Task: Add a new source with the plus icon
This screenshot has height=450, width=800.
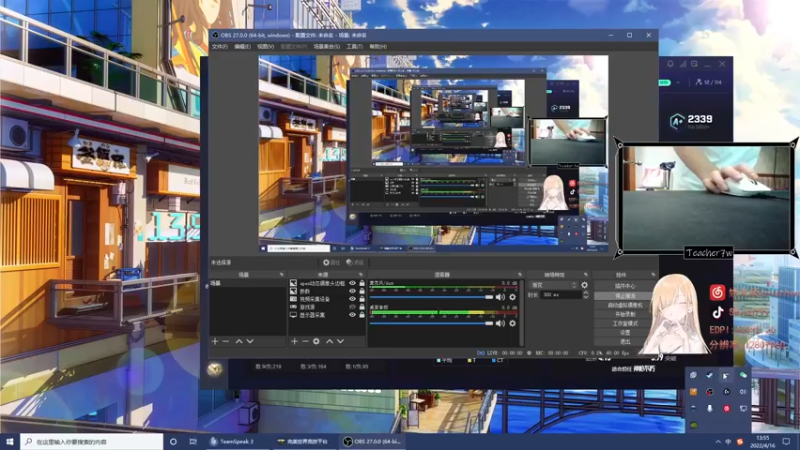Action: click(294, 341)
